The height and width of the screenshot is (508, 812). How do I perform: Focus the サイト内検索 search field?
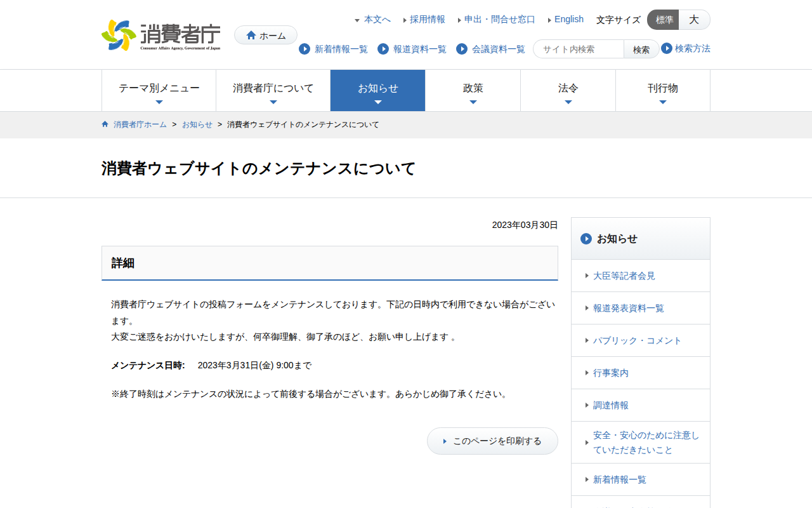(x=579, y=49)
